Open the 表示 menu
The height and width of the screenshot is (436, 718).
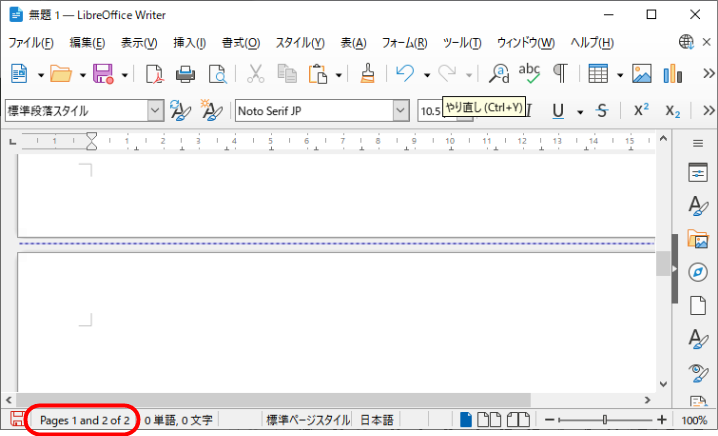point(139,43)
